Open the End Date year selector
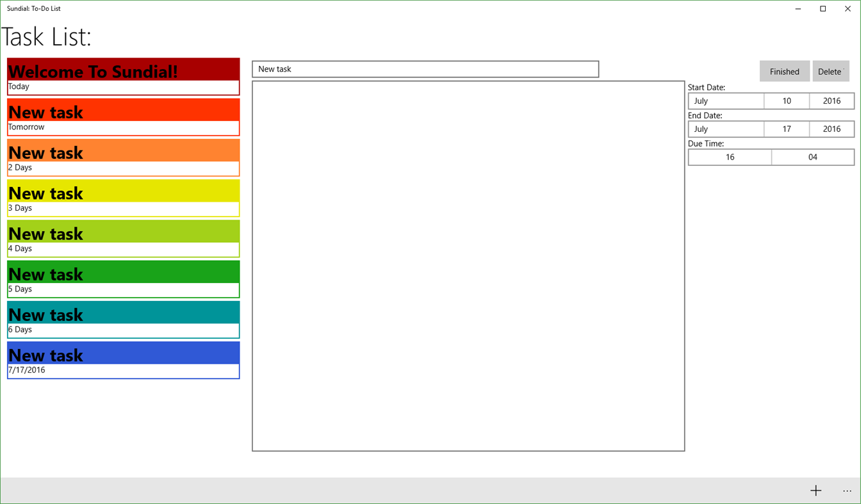The image size is (861, 504). click(832, 129)
